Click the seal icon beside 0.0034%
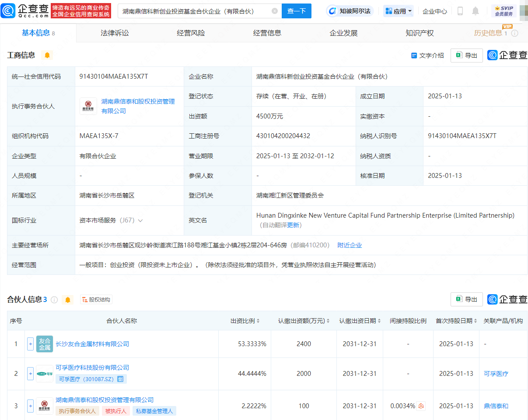528x420 pixels. [x=421, y=406]
